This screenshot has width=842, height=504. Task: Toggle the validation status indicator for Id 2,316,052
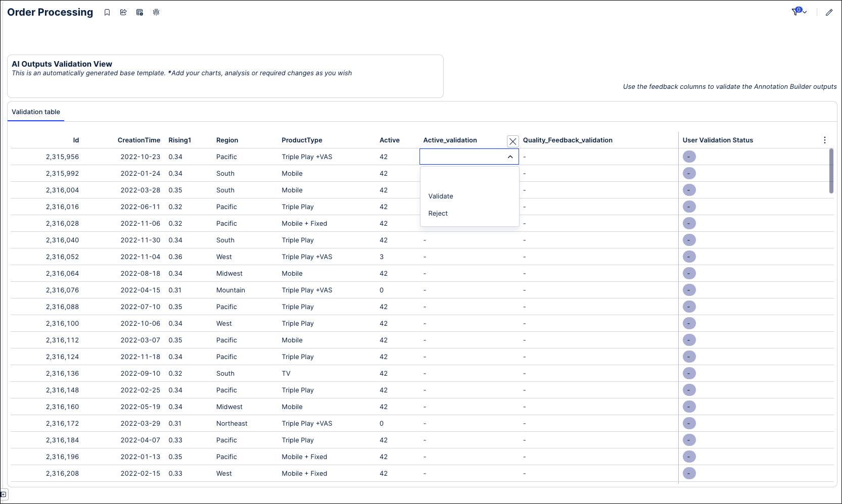(x=689, y=257)
